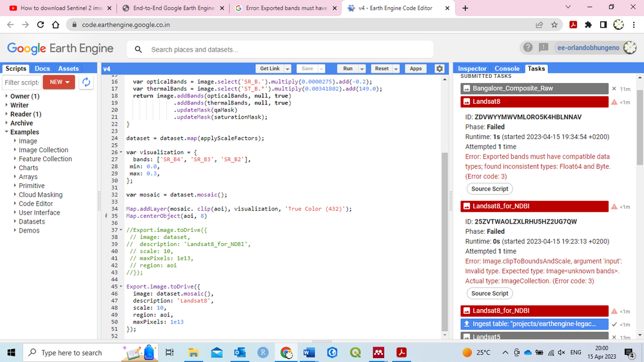
Task: Click the Windows taskbar search box
Action: (90, 352)
